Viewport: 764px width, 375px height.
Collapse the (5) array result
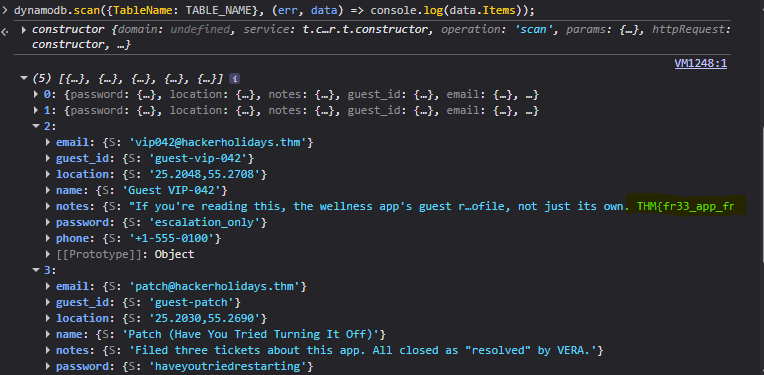coord(23,78)
